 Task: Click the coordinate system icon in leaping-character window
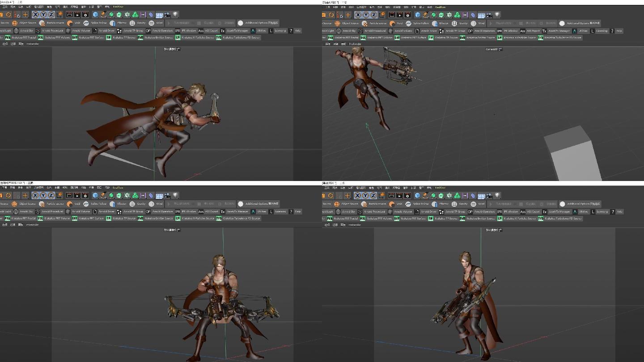pos(60,14)
